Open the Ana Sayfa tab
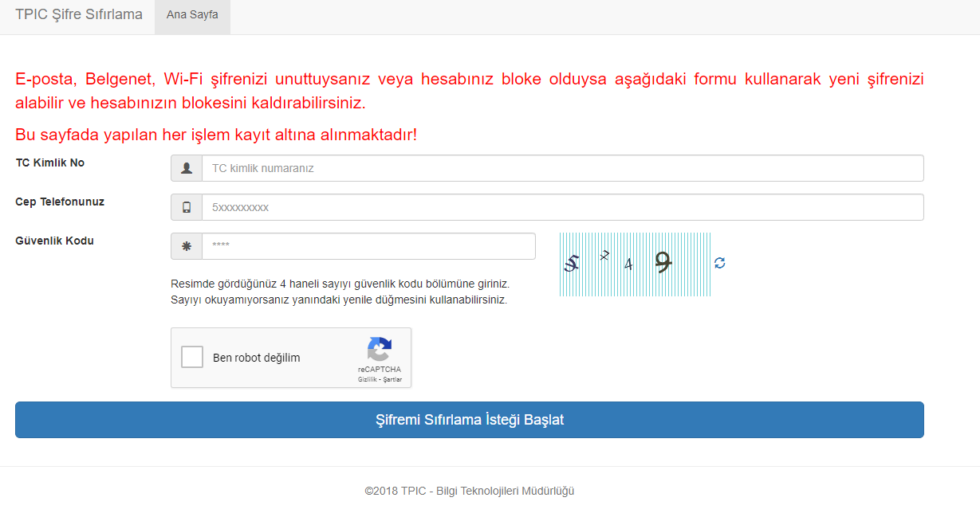 pos(192,14)
